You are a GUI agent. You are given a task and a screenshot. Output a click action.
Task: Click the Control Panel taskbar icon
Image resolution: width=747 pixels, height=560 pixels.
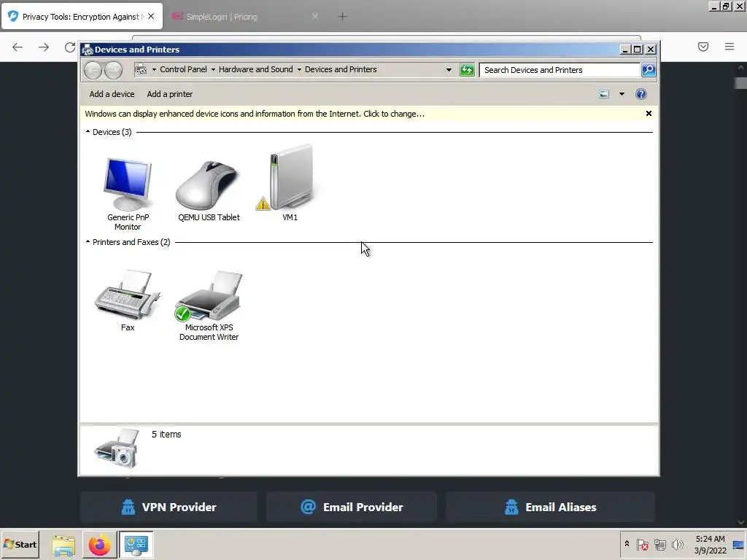coord(136,545)
